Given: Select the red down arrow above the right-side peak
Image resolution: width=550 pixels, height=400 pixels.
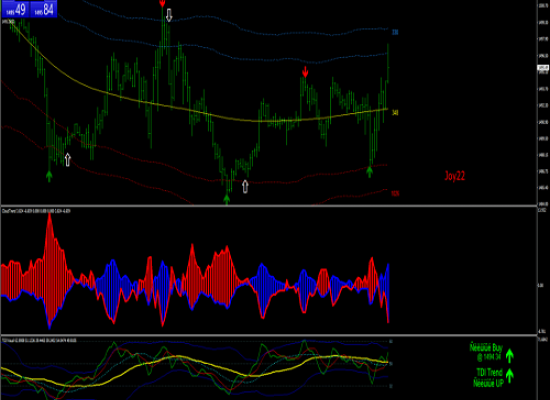Looking at the screenshot, I should pos(305,72).
